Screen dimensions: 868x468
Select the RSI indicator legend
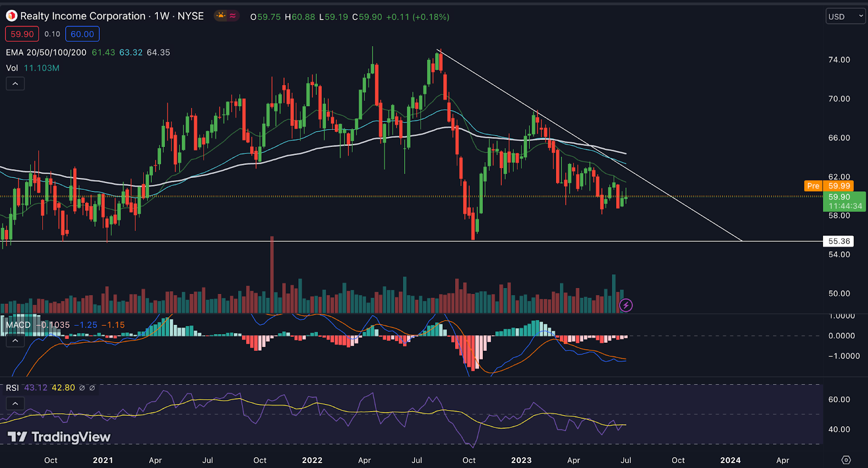click(12, 388)
